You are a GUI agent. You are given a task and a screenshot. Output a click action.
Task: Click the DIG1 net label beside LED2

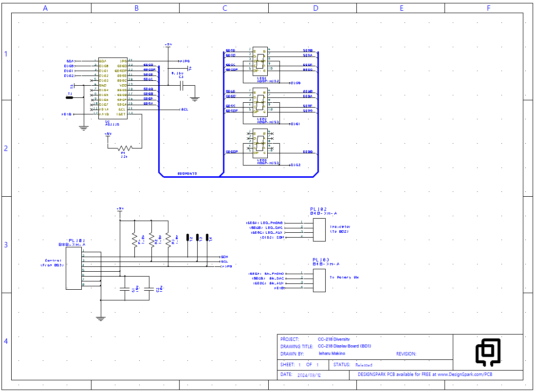(295, 124)
